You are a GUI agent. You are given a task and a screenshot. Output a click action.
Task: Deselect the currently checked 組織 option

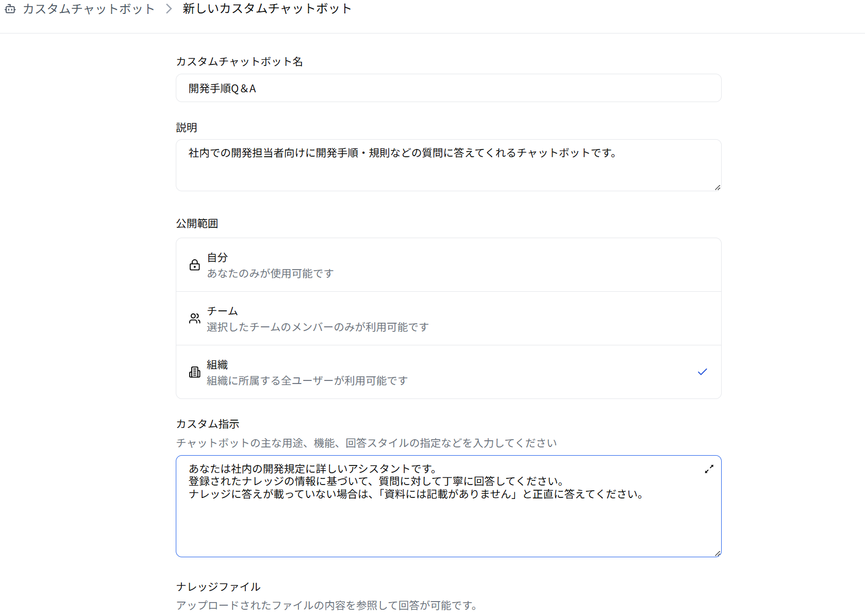coord(448,372)
